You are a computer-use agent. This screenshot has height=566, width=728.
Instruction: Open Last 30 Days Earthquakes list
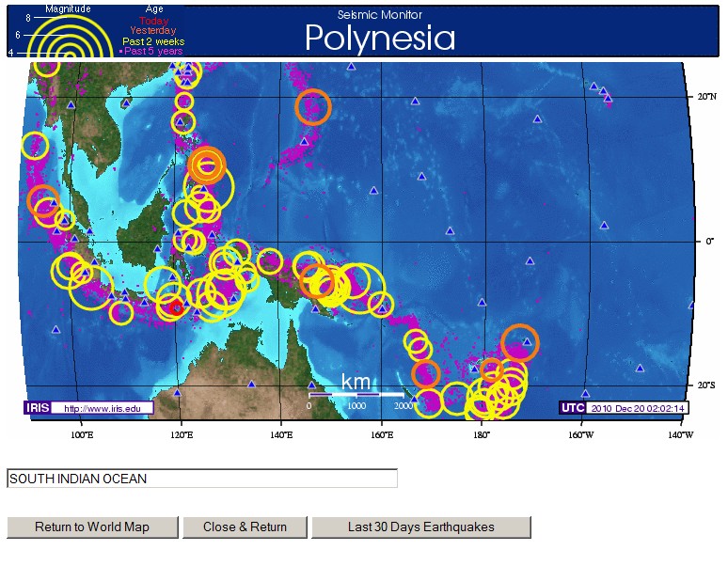[x=421, y=527]
